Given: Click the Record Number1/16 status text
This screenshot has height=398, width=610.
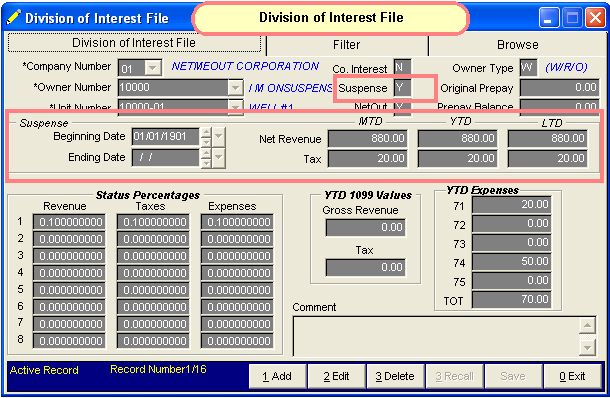Looking at the screenshot, I should [158, 370].
